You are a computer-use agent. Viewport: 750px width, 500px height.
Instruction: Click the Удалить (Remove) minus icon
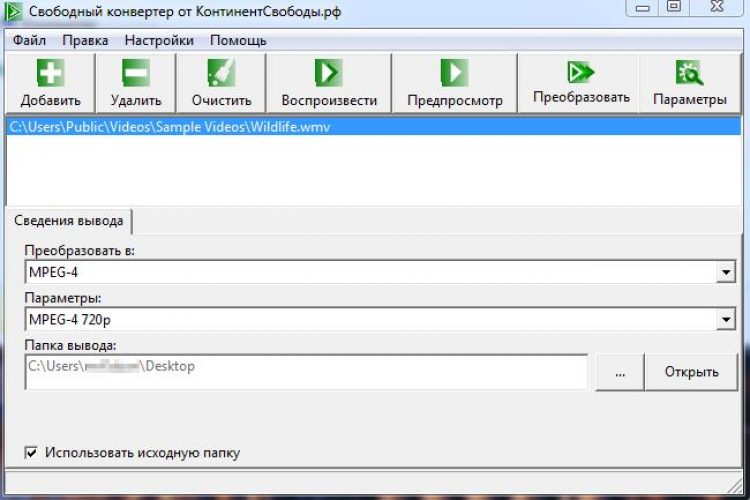point(135,74)
